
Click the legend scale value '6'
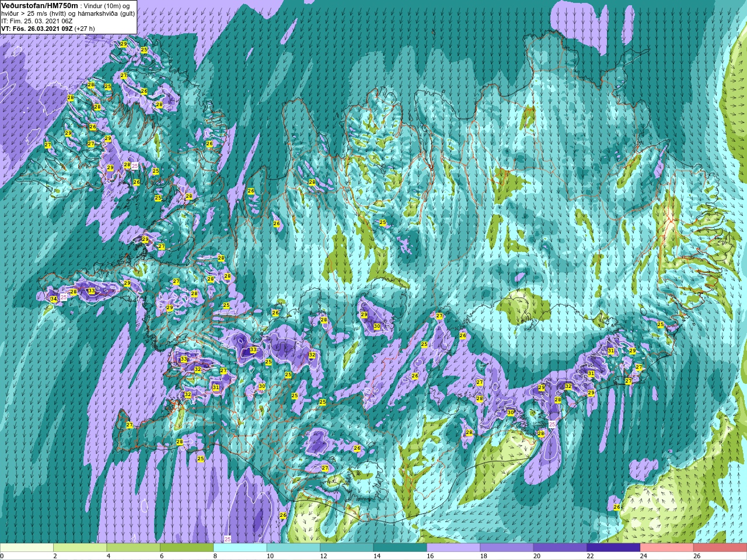pos(162,556)
